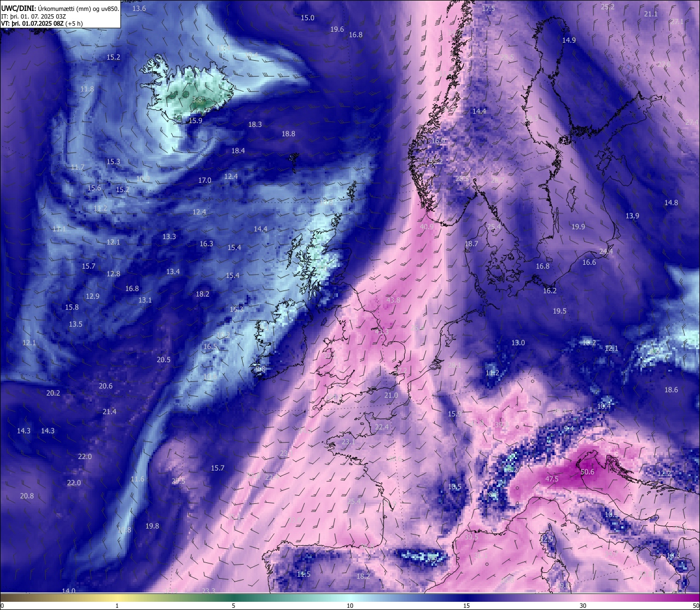Click the 11.5 value over Spain
Image resolution: width=700 pixels, height=610 pixels.
(304, 574)
